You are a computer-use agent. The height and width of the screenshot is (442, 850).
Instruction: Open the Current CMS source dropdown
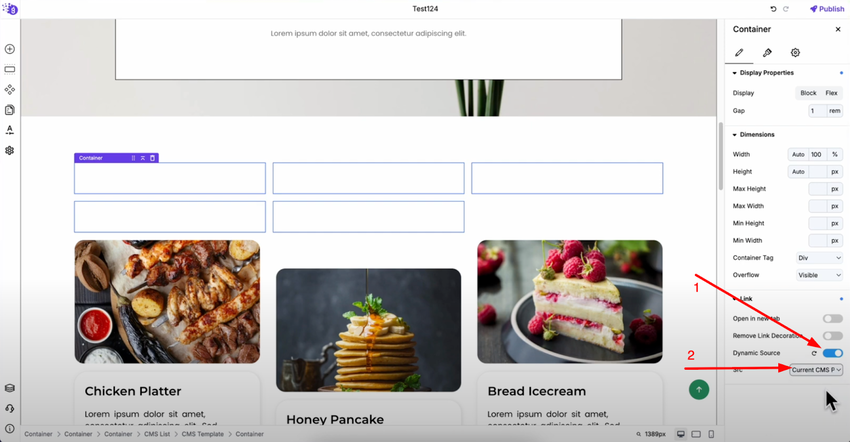(x=816, y=370)
